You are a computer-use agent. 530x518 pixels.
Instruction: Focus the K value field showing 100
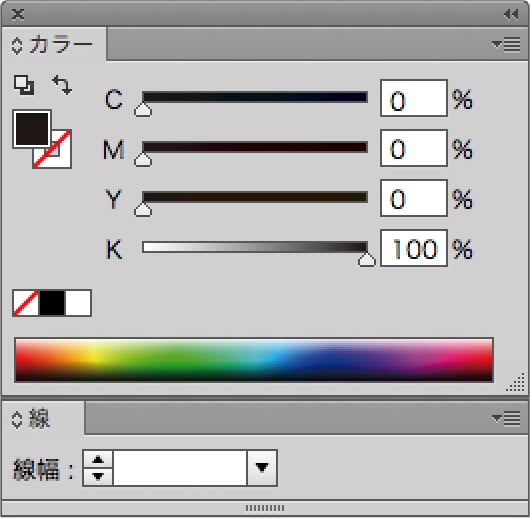414,248
